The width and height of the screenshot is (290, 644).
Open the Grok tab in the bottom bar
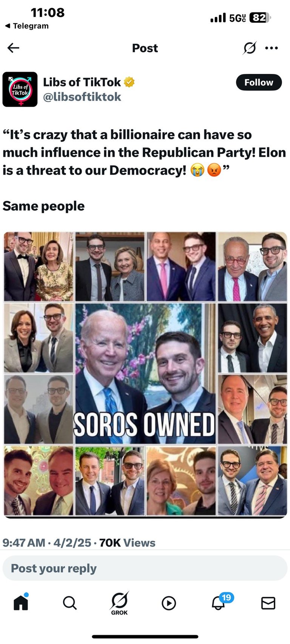[119, 603]
